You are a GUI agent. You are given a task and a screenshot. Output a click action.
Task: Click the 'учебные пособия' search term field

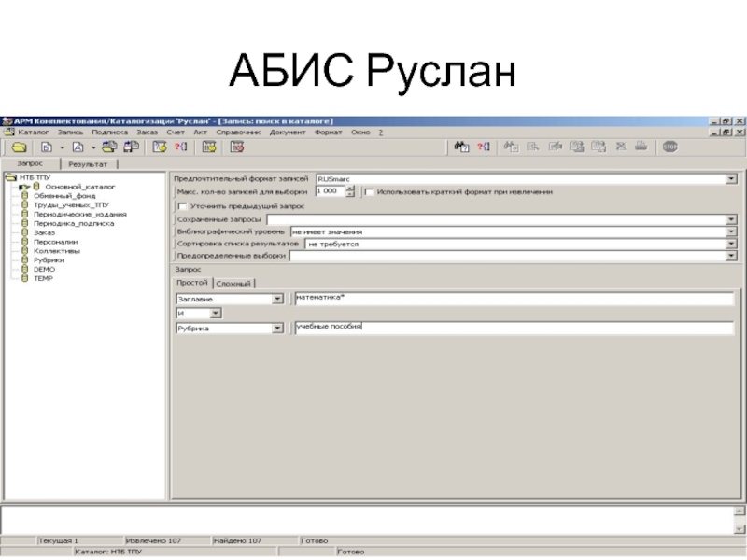[x=514, y=329]
